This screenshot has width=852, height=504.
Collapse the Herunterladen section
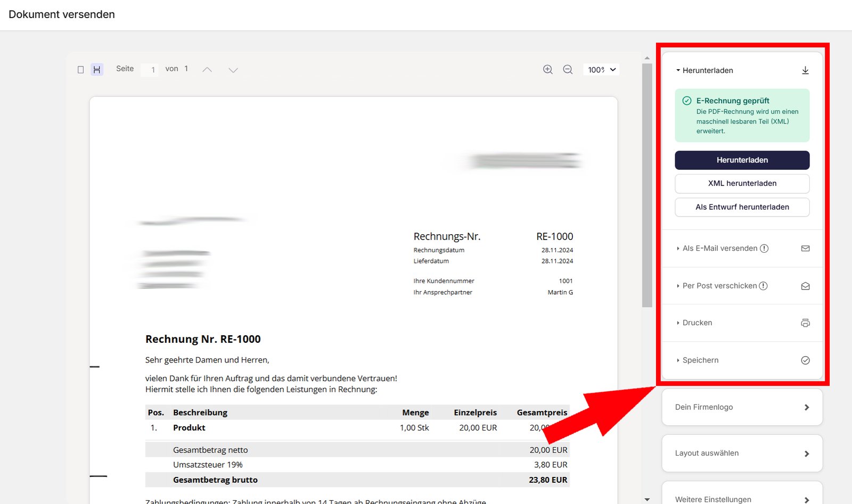(704, 70)
